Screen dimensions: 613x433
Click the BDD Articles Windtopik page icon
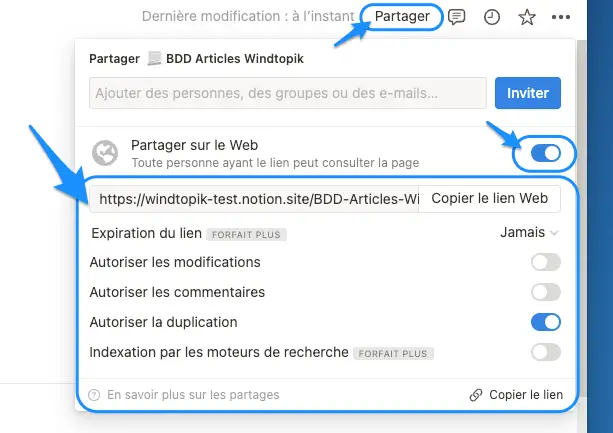154,59
